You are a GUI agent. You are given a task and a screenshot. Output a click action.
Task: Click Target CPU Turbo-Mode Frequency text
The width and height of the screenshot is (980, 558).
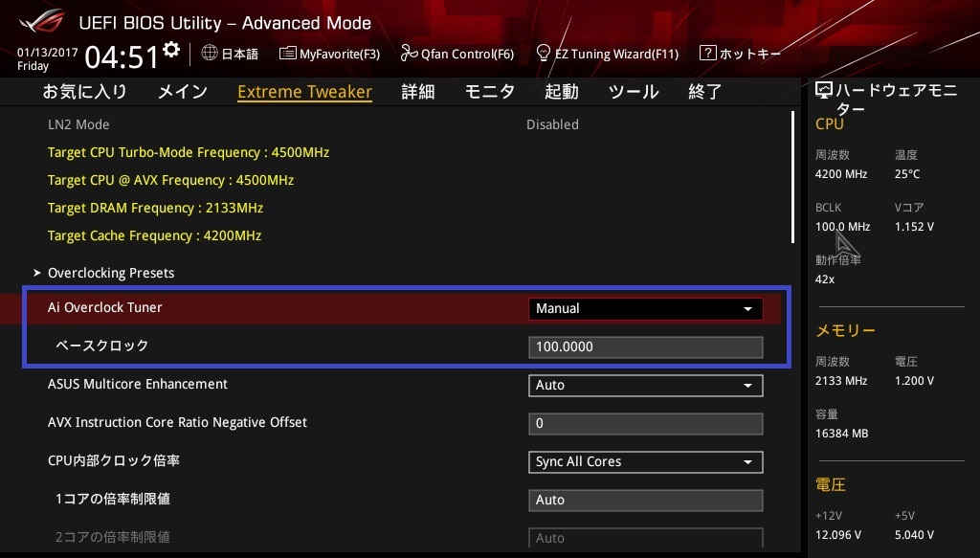189,152
